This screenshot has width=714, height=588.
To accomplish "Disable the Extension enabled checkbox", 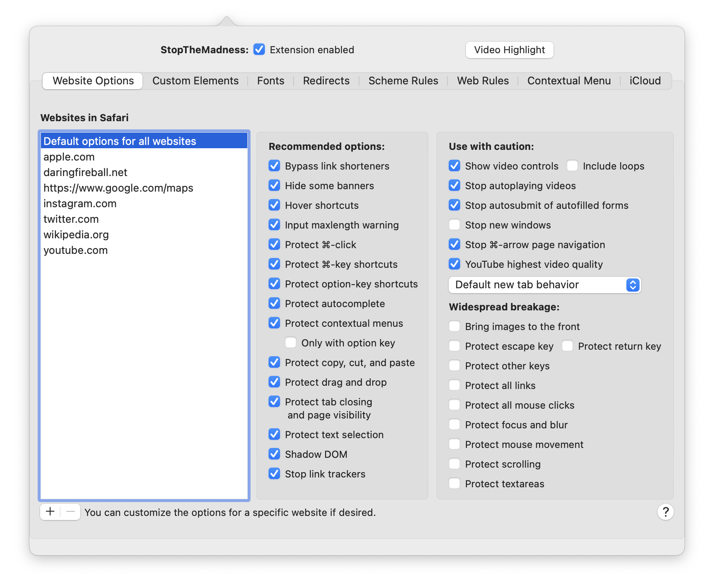I will point(259,50).
